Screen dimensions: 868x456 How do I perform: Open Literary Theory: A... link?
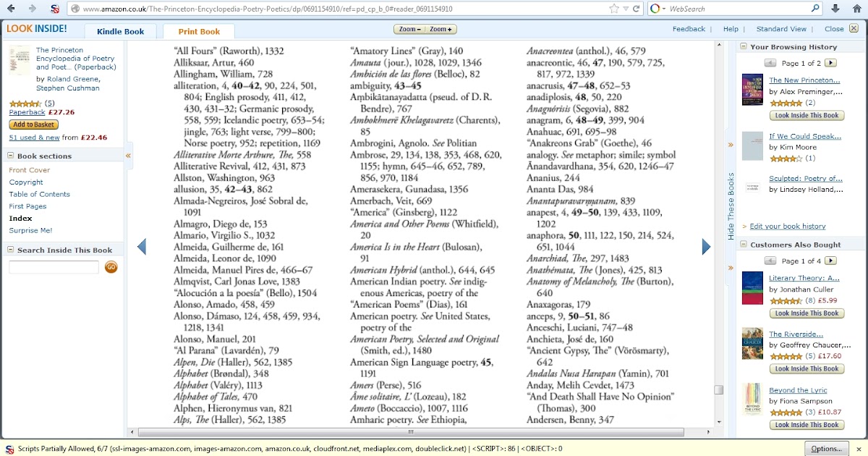pos(804,278)
